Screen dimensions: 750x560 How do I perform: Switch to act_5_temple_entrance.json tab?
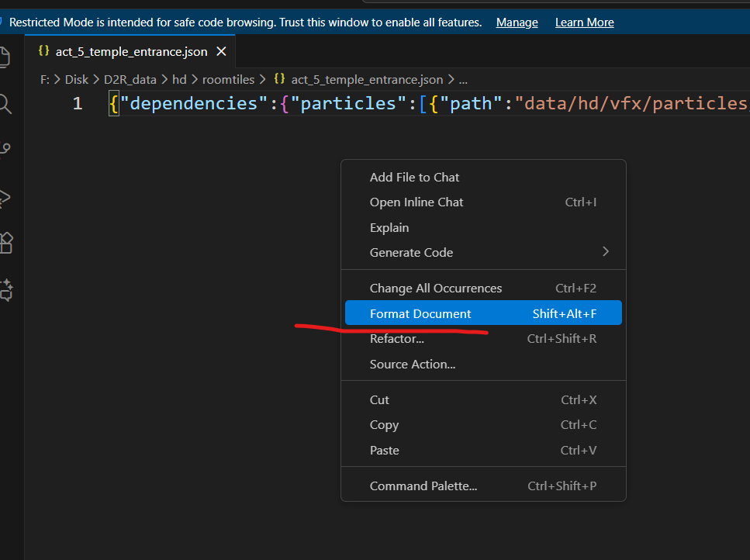click(130, 52)
